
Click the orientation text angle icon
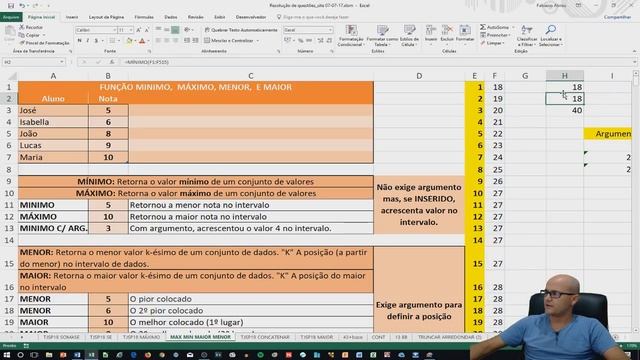coord(187,30)
